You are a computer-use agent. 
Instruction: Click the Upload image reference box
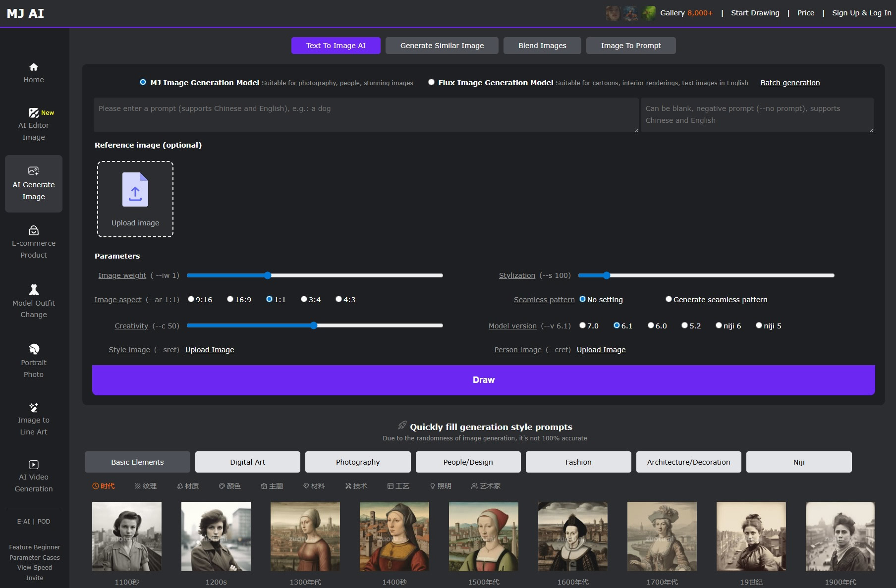tap(135, 199)
